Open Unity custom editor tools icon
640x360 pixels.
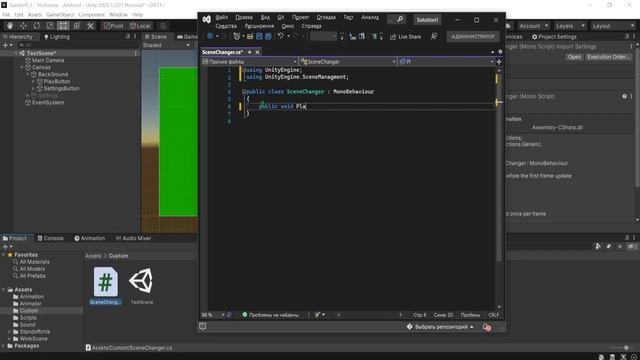90,26
